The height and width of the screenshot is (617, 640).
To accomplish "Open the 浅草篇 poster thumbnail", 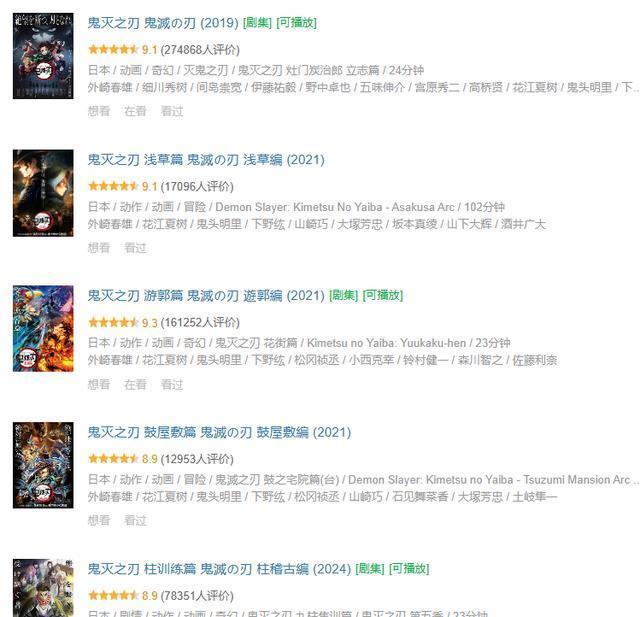I will [x=43, y=193].
